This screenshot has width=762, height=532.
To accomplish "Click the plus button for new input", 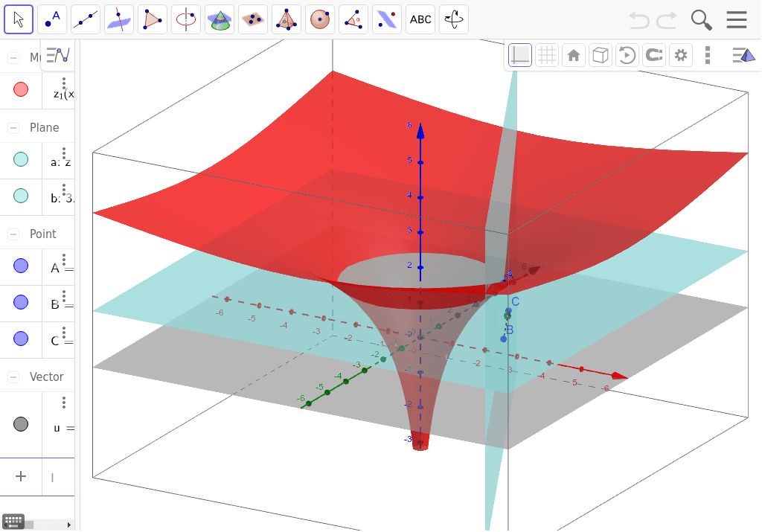I will tap(21, 476).
